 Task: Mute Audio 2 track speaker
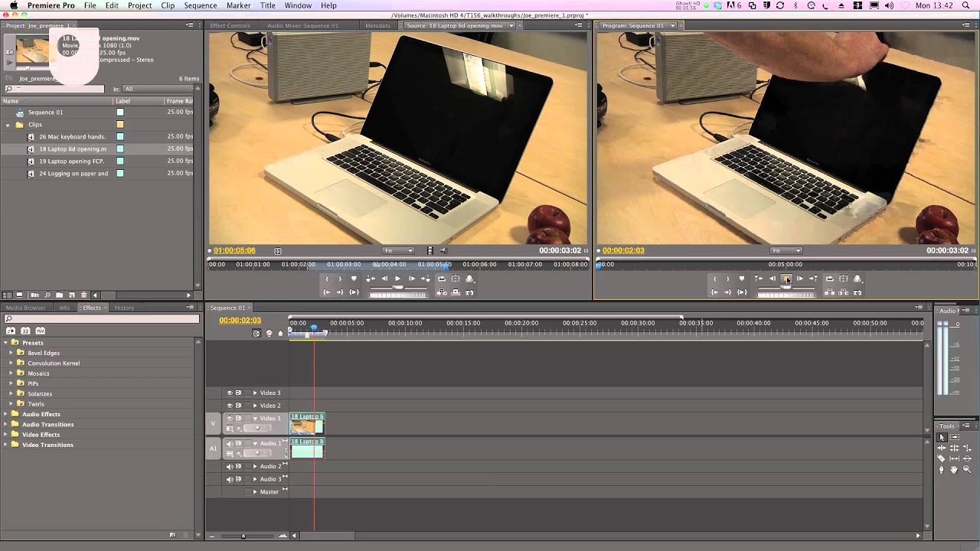229,466
